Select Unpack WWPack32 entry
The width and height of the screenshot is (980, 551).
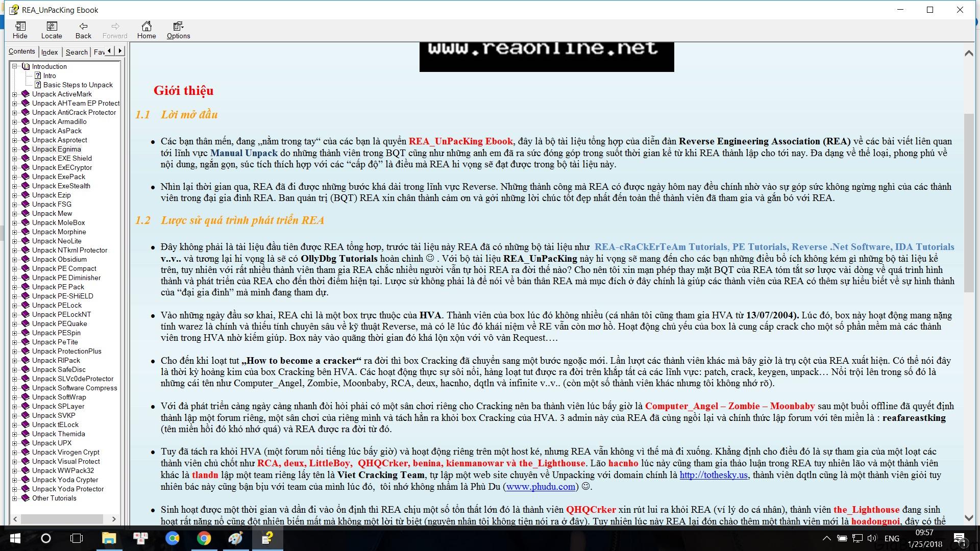pos(63,470)
